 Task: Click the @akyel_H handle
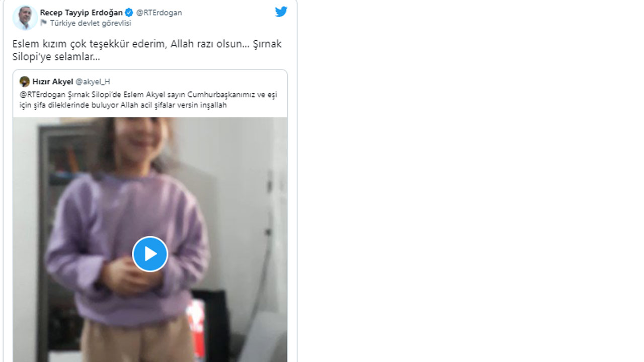(93, 81)
